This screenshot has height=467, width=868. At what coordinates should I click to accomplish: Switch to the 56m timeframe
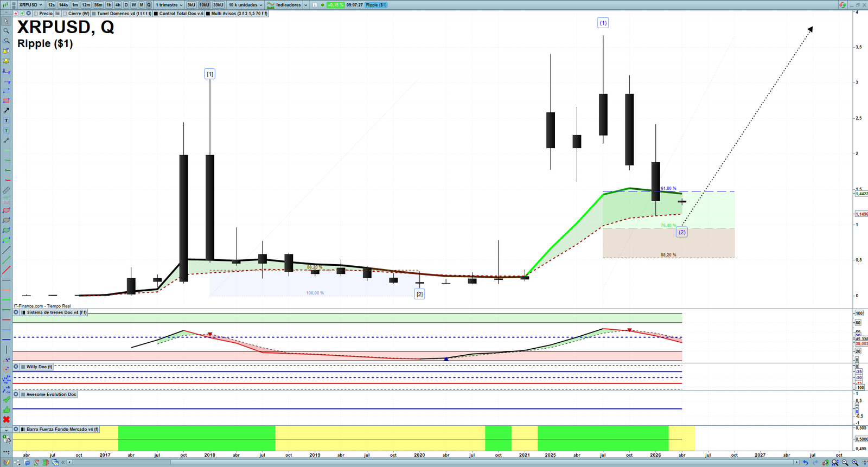98,5
